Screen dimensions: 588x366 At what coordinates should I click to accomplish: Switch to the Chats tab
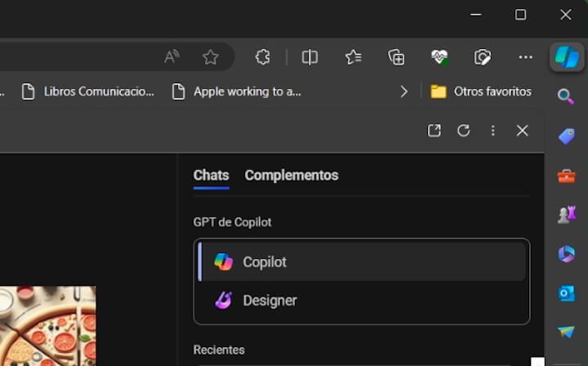212,176
